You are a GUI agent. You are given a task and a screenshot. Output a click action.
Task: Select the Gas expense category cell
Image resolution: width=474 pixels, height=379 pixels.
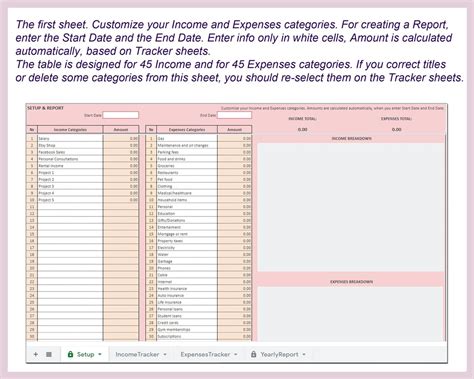(187, 138)
